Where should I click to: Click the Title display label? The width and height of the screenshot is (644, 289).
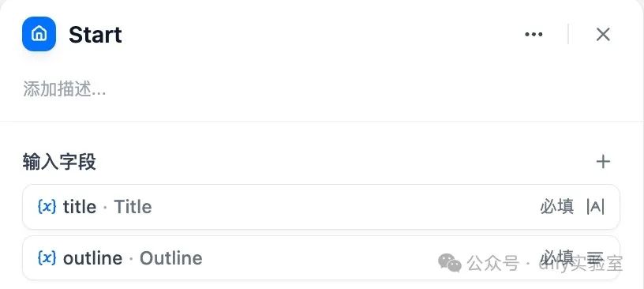tap(133, 206)
